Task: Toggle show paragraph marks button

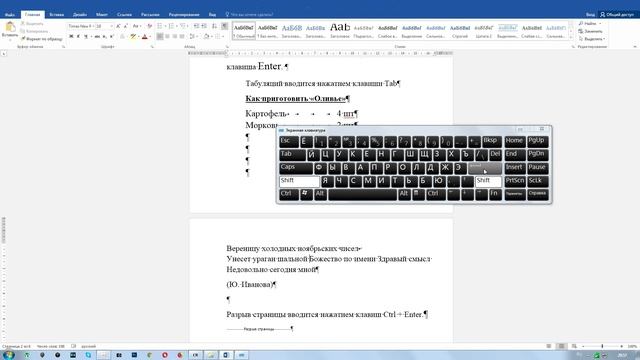Action: (x=224, y=26)
